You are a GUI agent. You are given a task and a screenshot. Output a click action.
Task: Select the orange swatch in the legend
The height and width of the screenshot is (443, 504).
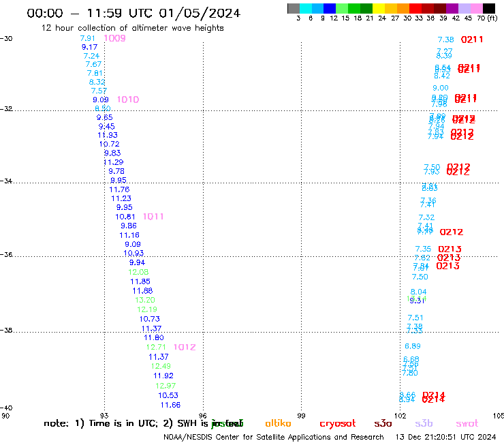(403, 8)
